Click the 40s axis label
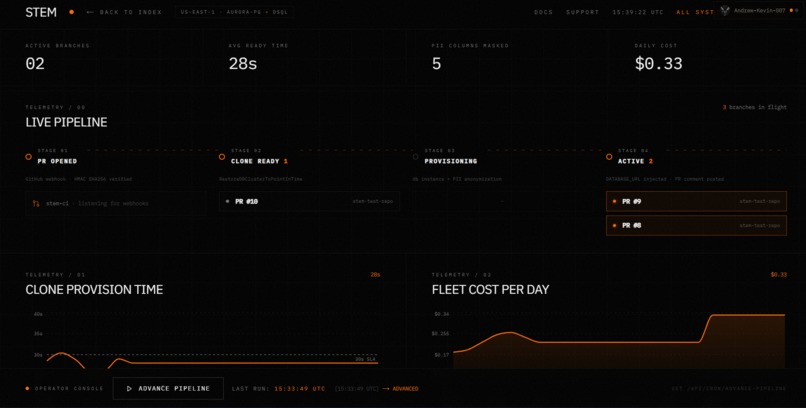Viewport: 806px width, 408px height. click(38, 314)
